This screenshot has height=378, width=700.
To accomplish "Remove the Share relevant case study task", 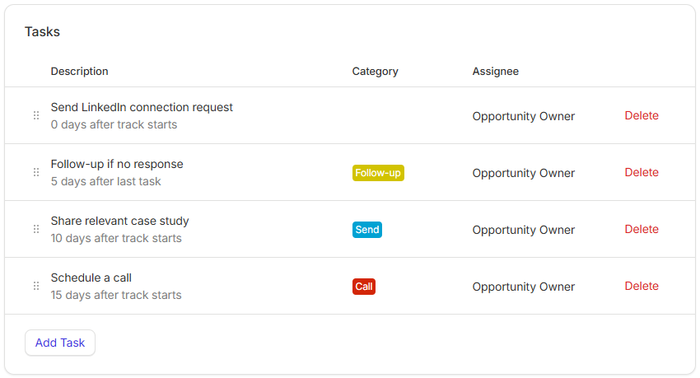I will [x=641, y=229].
